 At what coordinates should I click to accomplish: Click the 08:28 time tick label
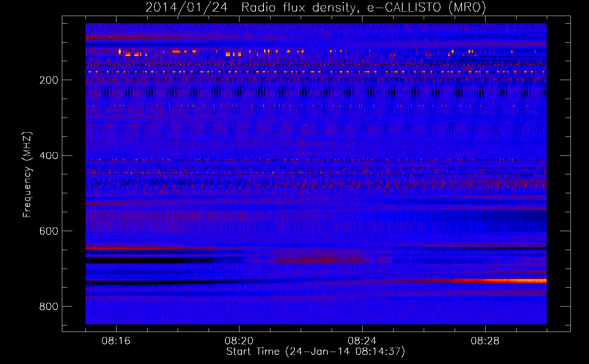coord(485,341)
